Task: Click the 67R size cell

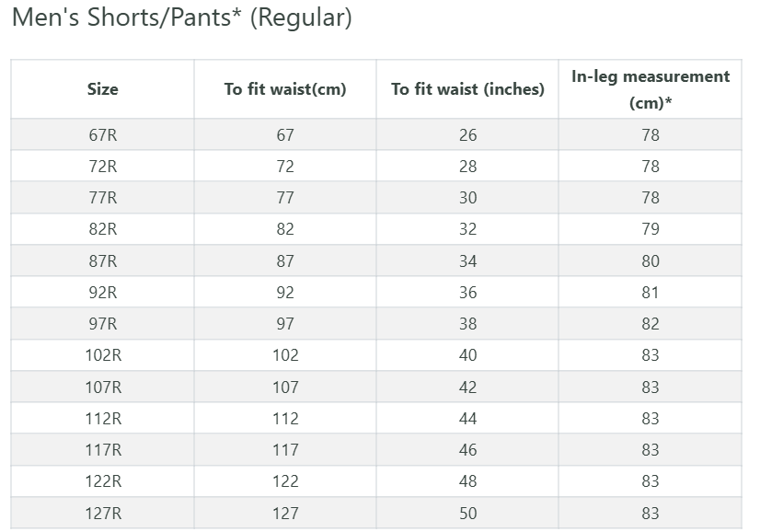Action: (103, 135)
